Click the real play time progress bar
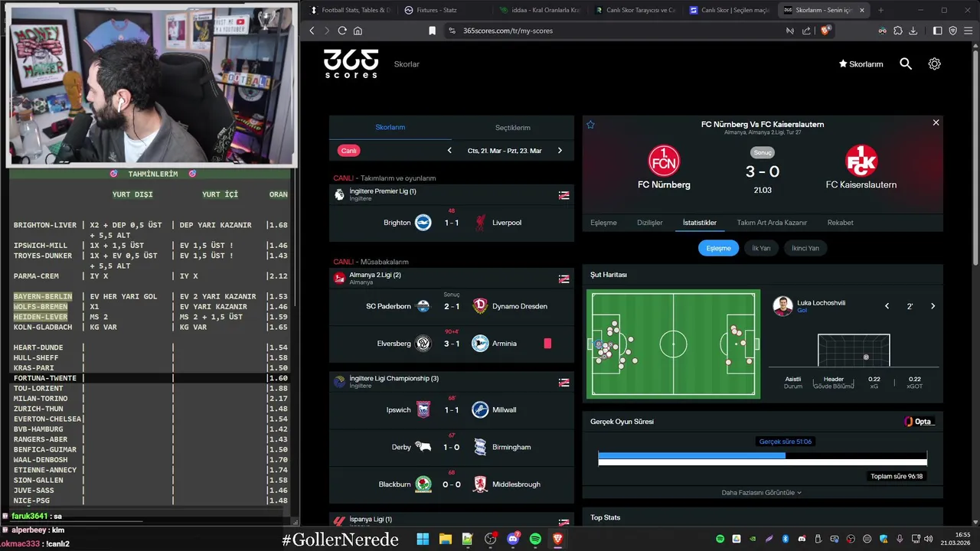The width and height of the screenshot is (980, 551). tap(762, 459)
